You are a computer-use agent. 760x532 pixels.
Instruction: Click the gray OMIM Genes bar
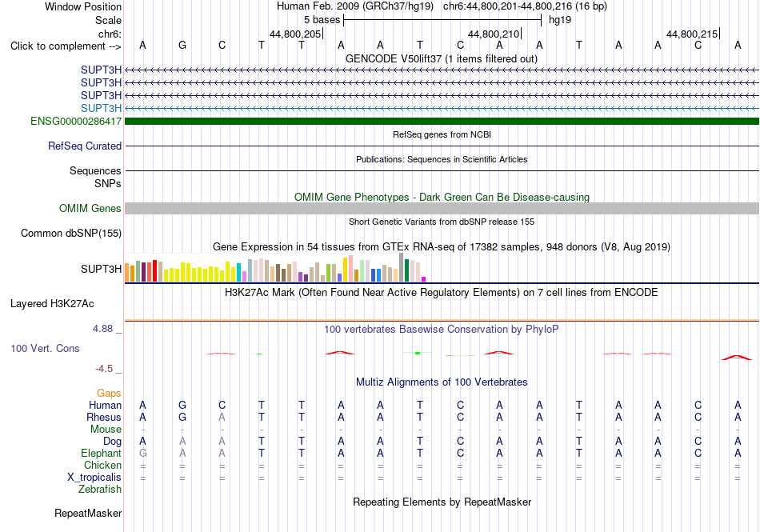coord(442,208)
